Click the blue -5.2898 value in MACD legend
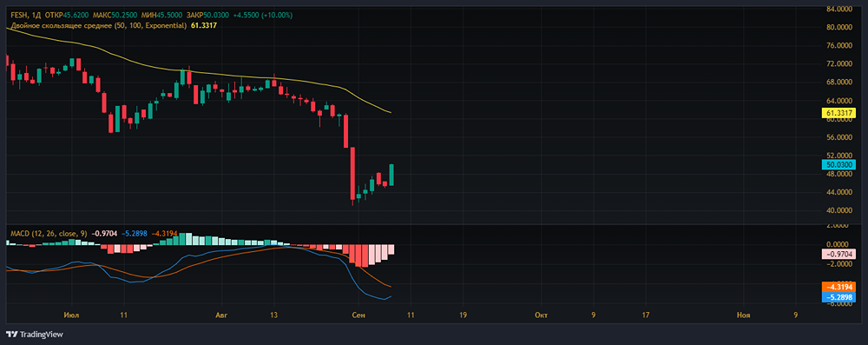Viewport: 868px width, 345px height. coord(134,234)
